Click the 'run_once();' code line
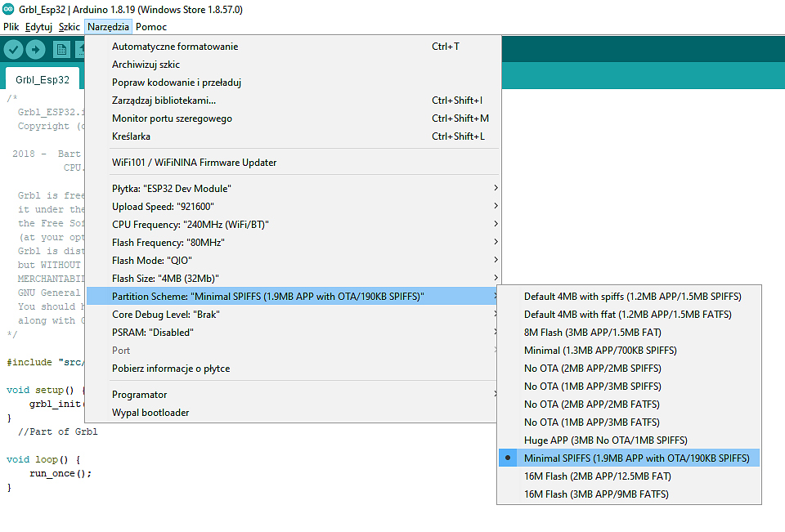Viewport: 785px width, 532px height. click(x=60, y=473)
